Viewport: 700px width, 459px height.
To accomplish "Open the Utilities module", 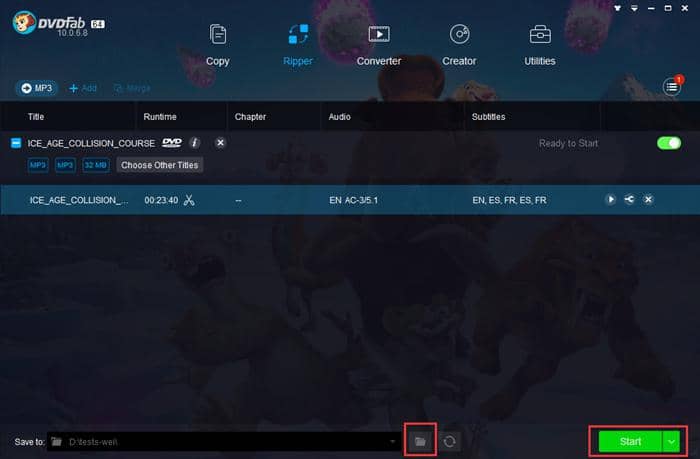I will coord(540,45).
